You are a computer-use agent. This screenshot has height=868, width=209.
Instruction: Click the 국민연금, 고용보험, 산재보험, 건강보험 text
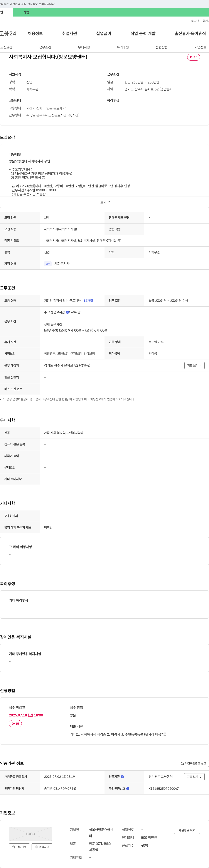click(x=69, y=354)
